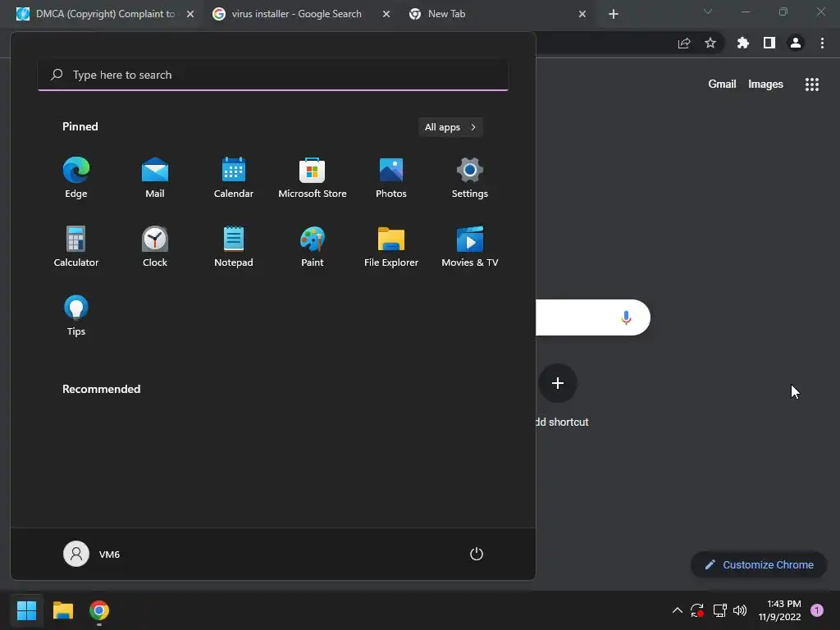Close the New Tab tab
The image size is (840, 630).
[582, 14]
